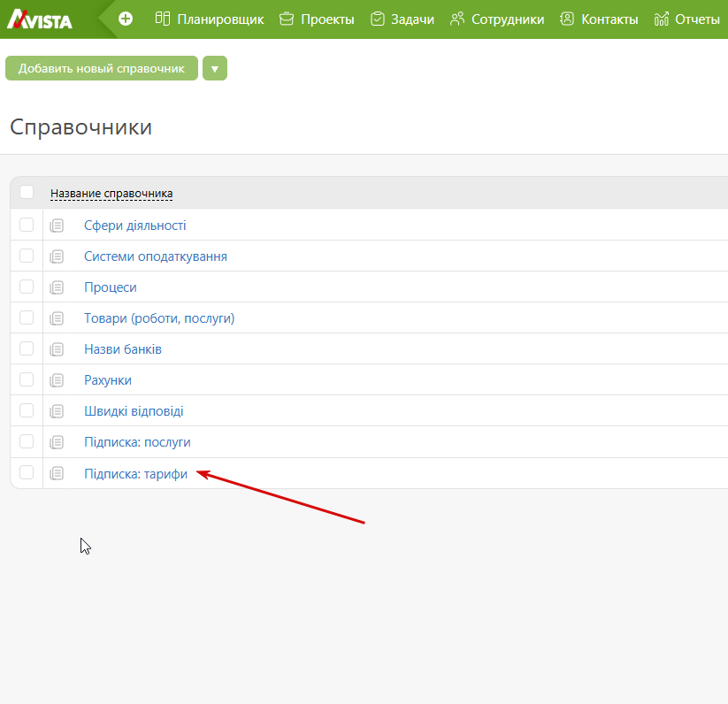
Task: Open the Сфери діяльності directory link
Action: point(134,226)
